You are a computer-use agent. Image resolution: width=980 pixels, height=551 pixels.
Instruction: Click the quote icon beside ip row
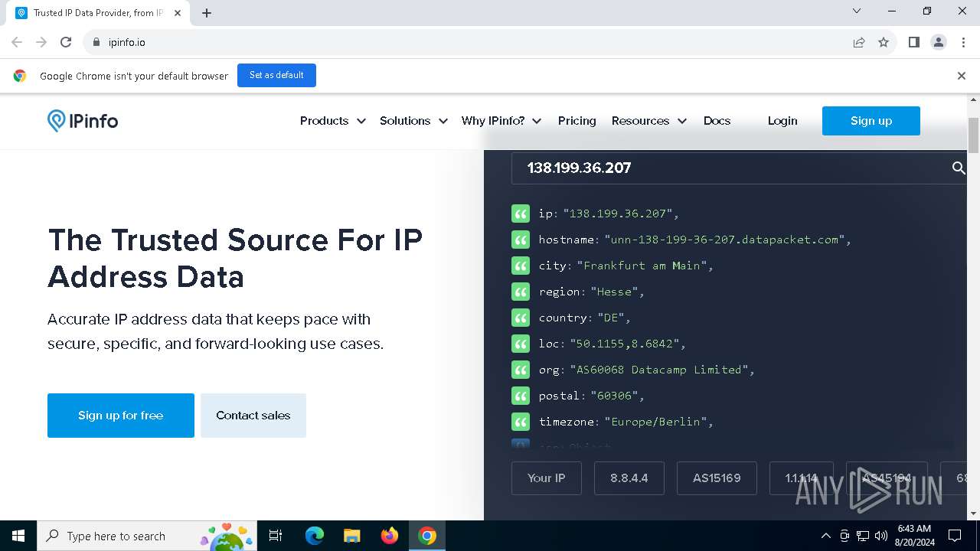[521, 214]
